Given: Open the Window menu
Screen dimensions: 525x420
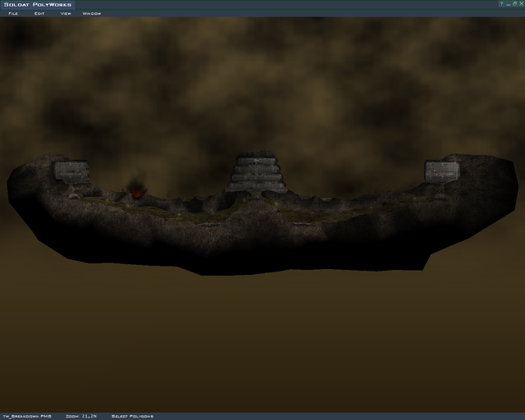Looking at the screenshot, I should 92,14.
